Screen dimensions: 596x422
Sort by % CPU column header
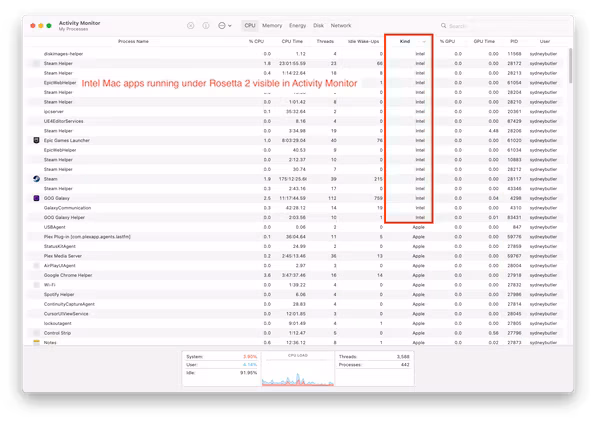256,41
